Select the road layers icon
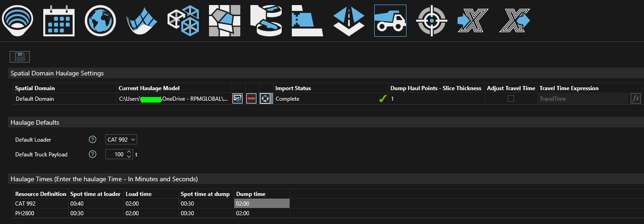This screenshot has height=224, width=644. [348, 21]
